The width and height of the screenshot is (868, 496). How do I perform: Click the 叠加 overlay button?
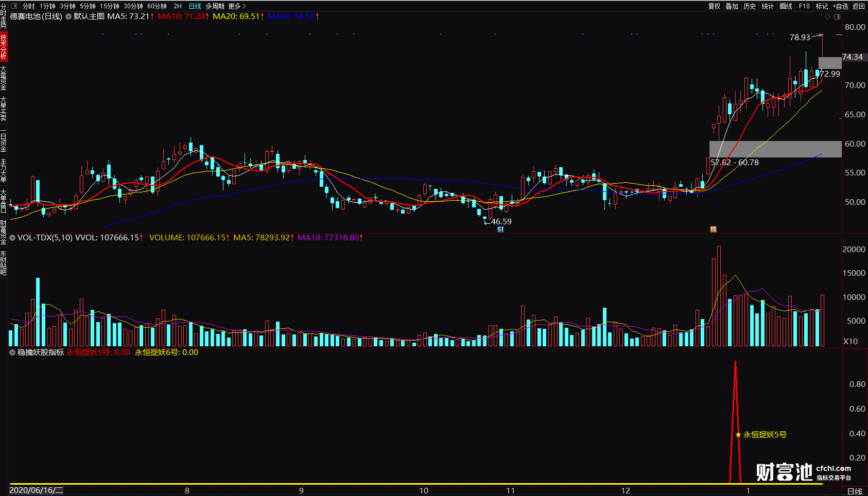point(732,6)
